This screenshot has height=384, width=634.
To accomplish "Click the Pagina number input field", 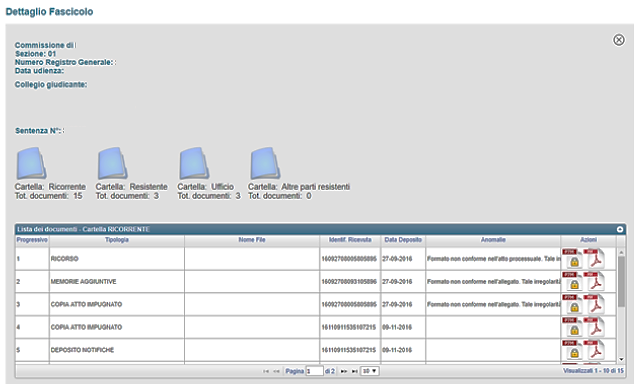I will click(315, 371).
